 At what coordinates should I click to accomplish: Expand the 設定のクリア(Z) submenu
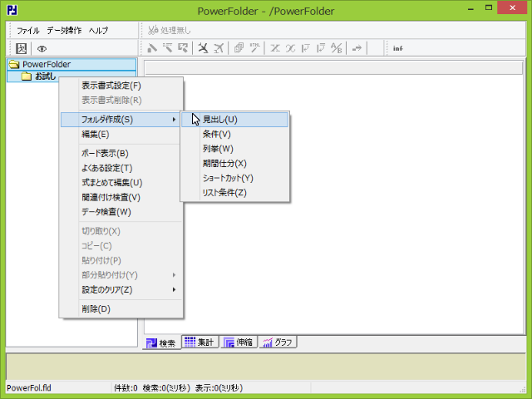click(121, 290)
